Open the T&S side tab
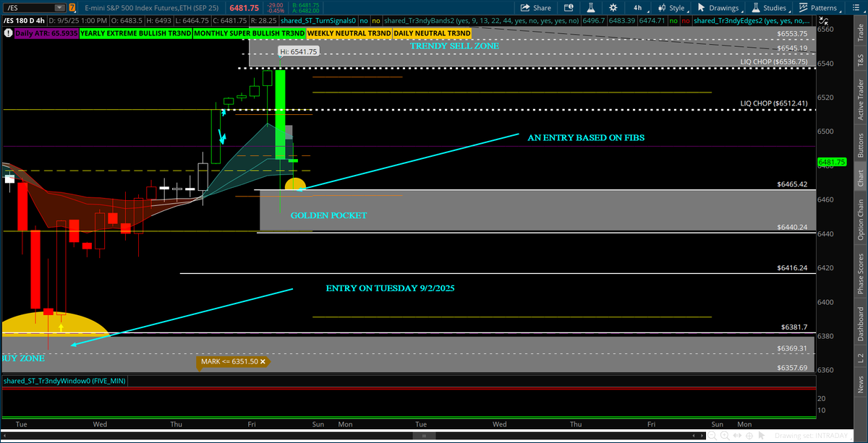The height and width of the screenshot is (443, 868). (x=860, y=61)
